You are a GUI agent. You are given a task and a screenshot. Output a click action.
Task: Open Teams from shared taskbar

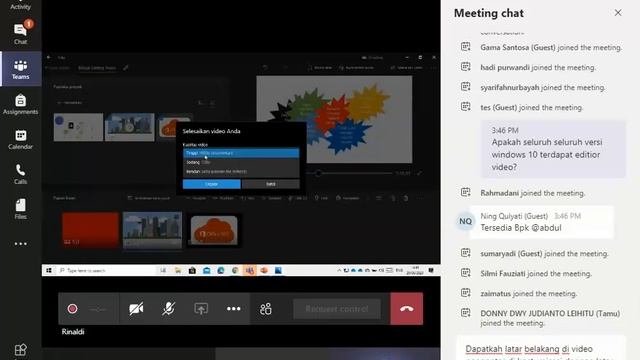click(x=249, y=270)
